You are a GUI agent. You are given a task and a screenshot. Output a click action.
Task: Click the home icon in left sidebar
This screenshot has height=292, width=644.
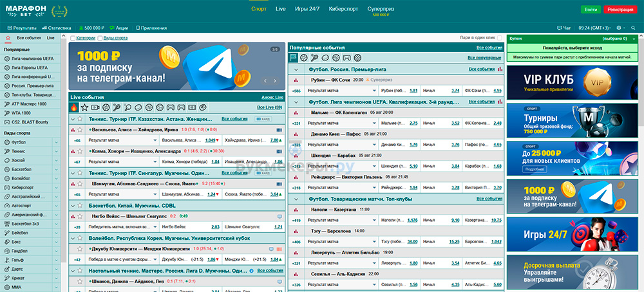[x=8, y=39]
